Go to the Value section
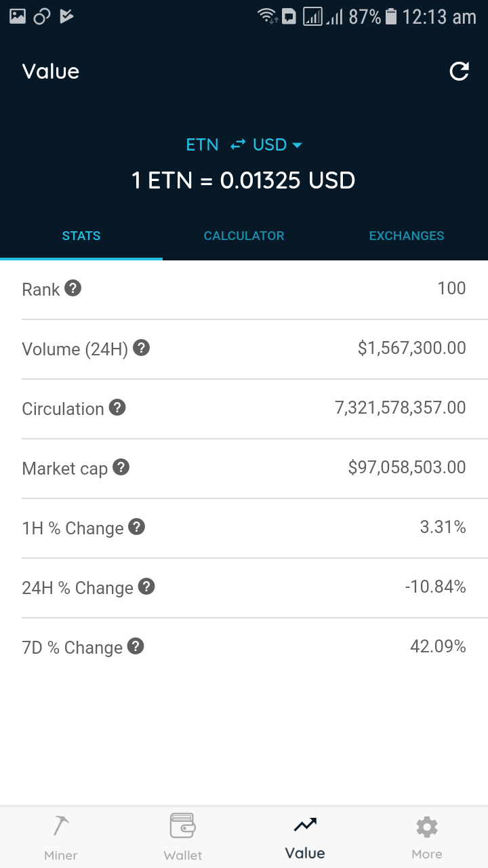Image resolution: width=488 pixels, height=868 pixels. [x=305, y=837]
